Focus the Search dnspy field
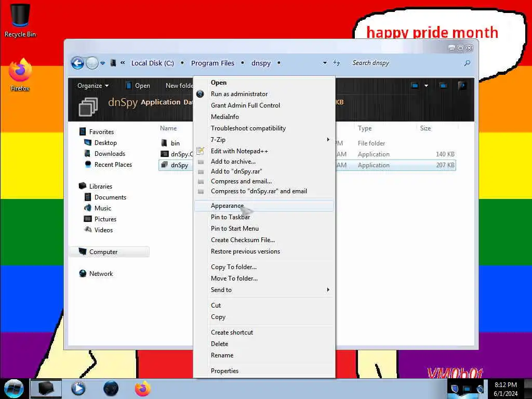532x399 pixels. click(x=405, y=63)
